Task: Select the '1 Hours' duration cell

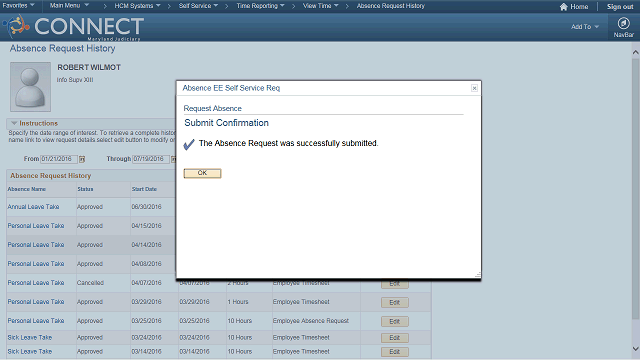Action: tap(238, 302)
